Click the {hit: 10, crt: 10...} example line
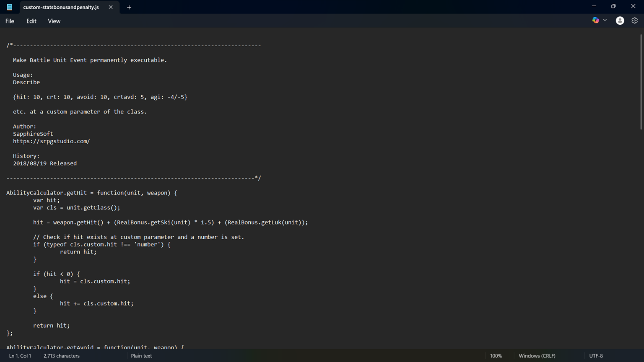The height and width of the screenshot is (362, 644). [x=100, y=97]
